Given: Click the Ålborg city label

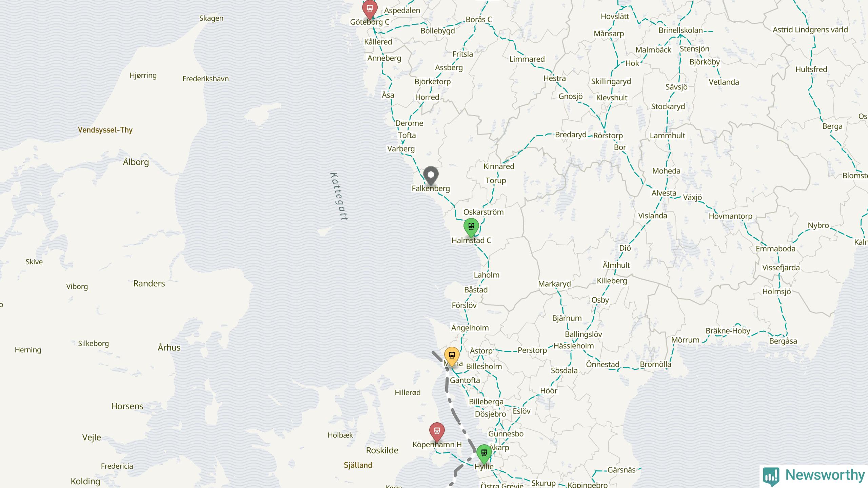Looking at the screenshot, I should coord(136,162).
